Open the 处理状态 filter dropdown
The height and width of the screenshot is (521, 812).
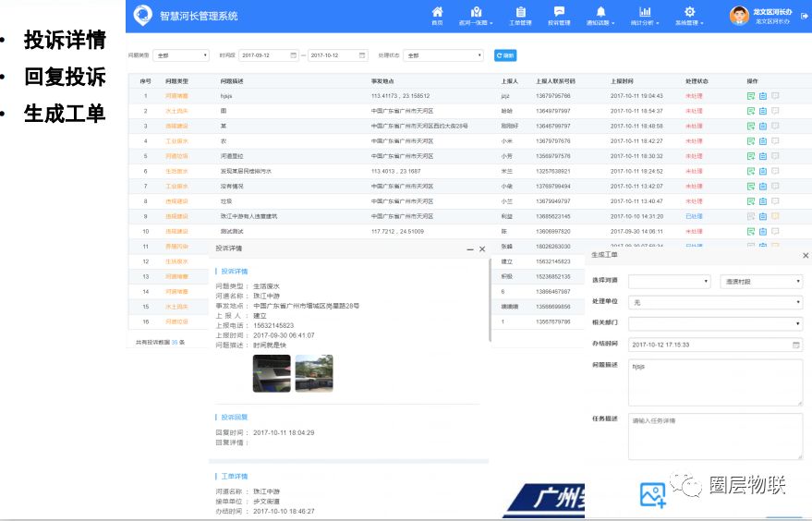443,55
